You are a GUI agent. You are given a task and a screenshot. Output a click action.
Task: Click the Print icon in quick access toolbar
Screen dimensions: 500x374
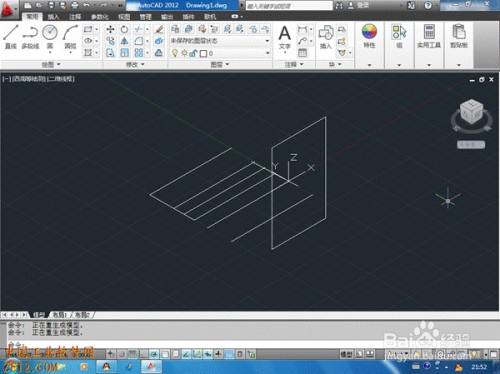pyautogui.click(x=75, y=5)
